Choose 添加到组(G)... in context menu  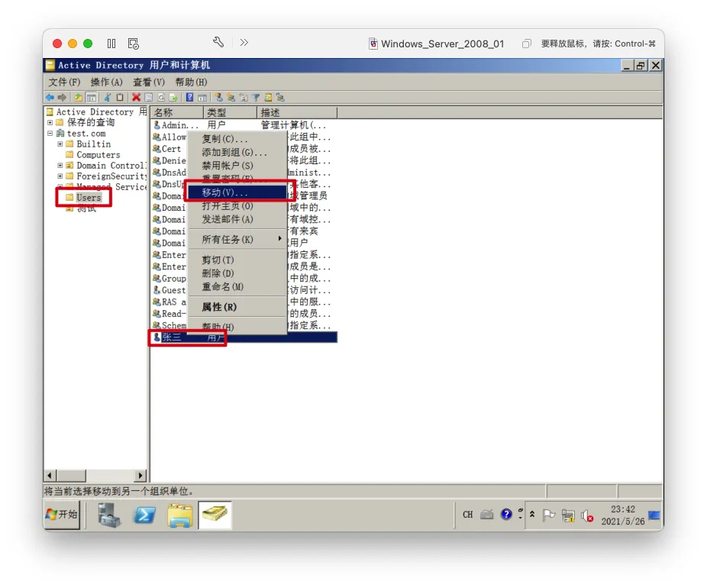click(x=237, y=153)
